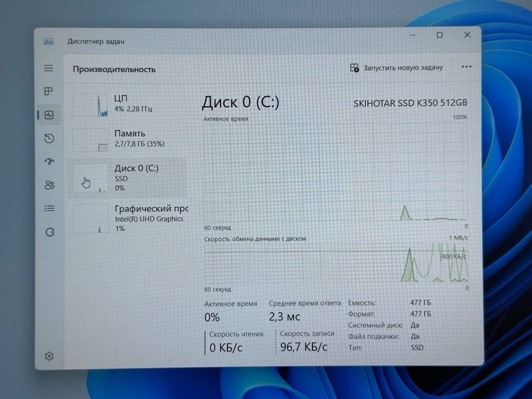The height and width of the screenshot is (399, 532).
Task: Select Диск 0 (C:) performance item
Action: click(x=127, y=178)
